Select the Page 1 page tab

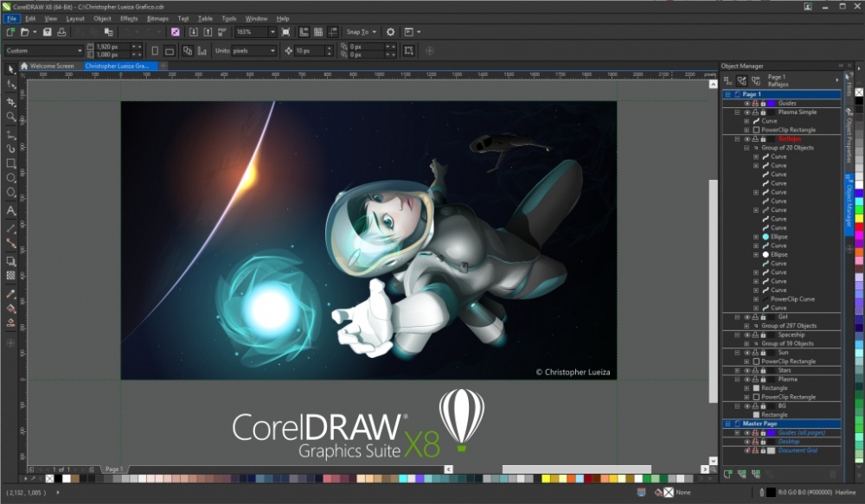coord(114,469)
